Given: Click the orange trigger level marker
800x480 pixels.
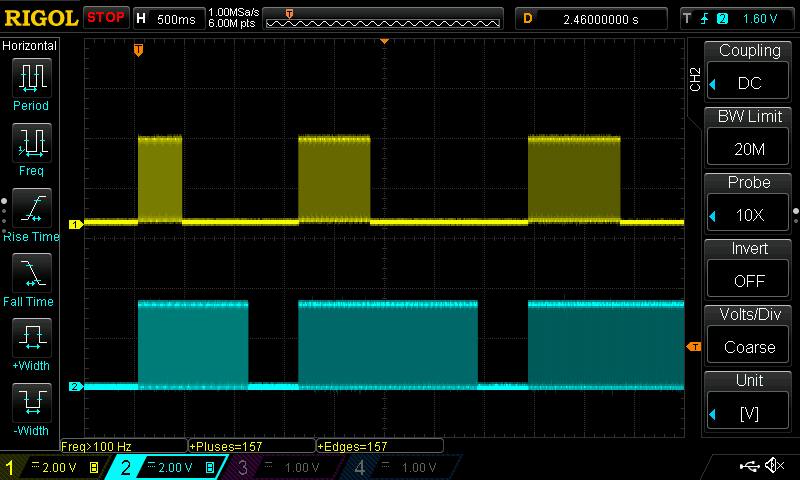Looking at the screenshot, I should tap(693, 346).
